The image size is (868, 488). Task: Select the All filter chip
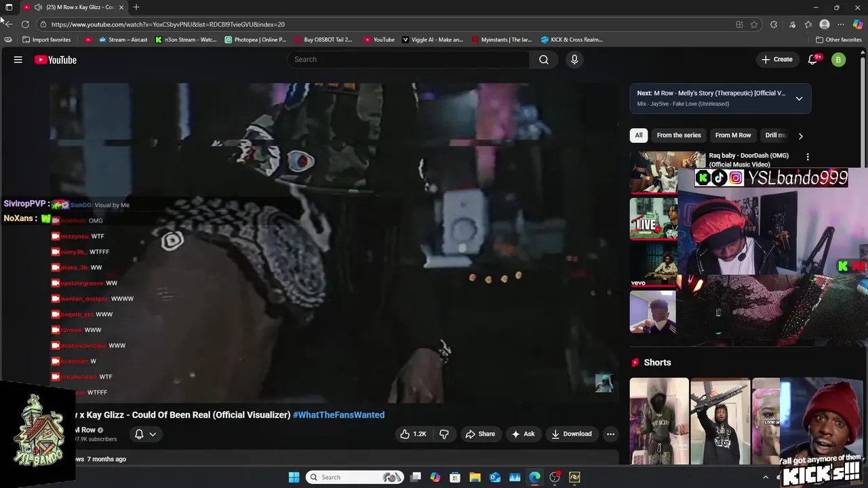(638, 135)
